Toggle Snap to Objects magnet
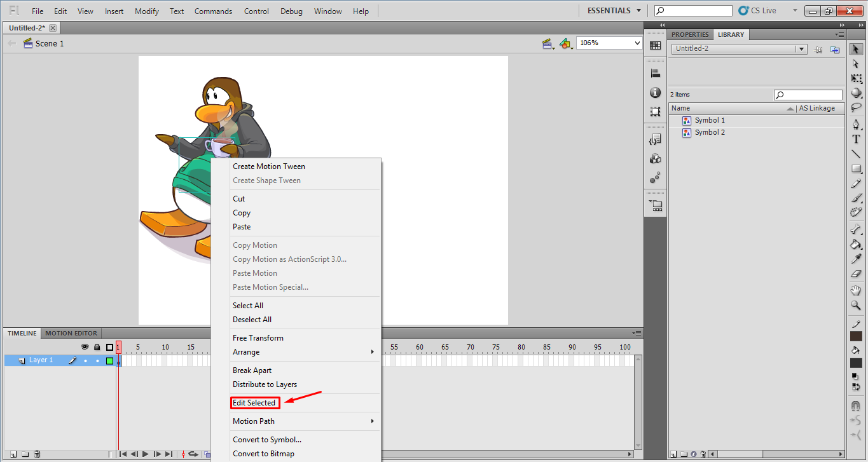 [856, 405]
